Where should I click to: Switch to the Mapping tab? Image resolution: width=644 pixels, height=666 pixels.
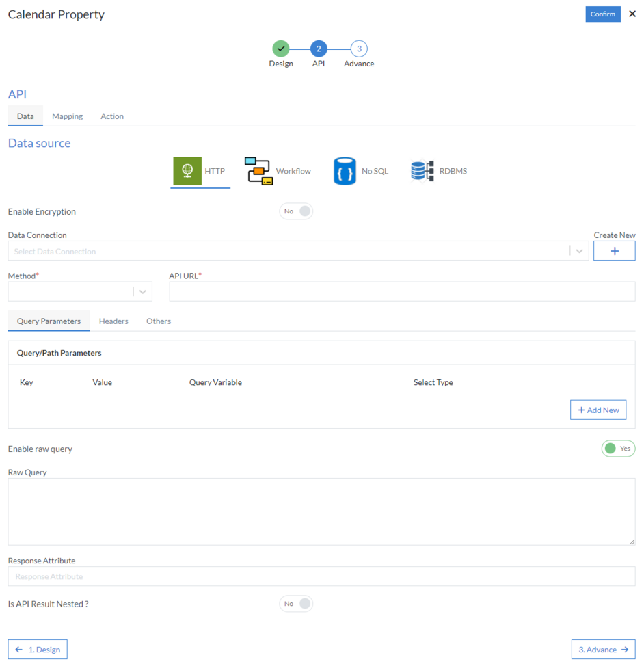(67, 116)
